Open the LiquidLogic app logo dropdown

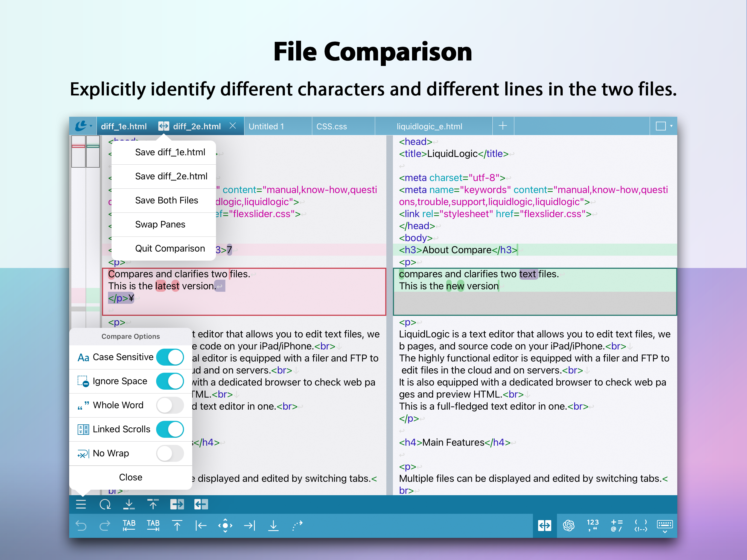(83, 126)
